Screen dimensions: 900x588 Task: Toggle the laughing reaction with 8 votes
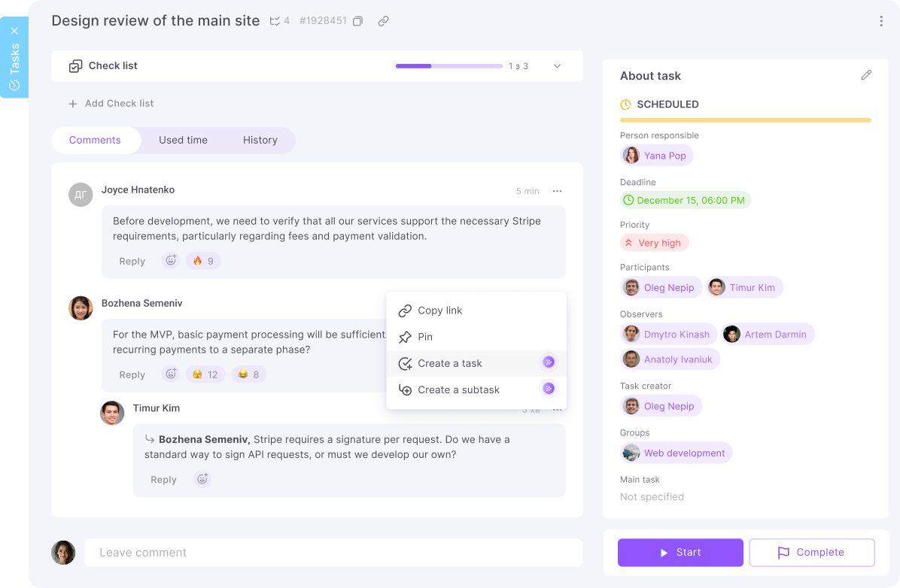[x=248, y=374]
